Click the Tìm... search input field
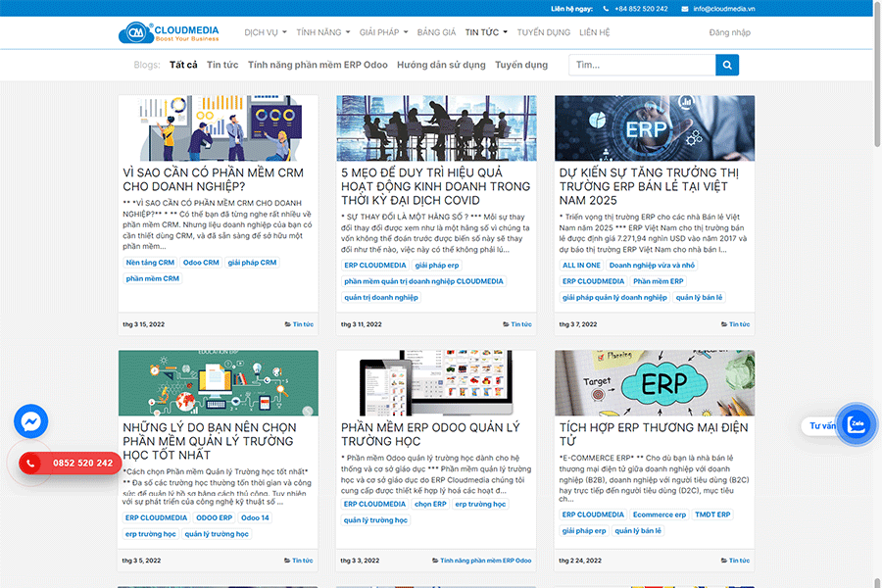 pos(642,66)
